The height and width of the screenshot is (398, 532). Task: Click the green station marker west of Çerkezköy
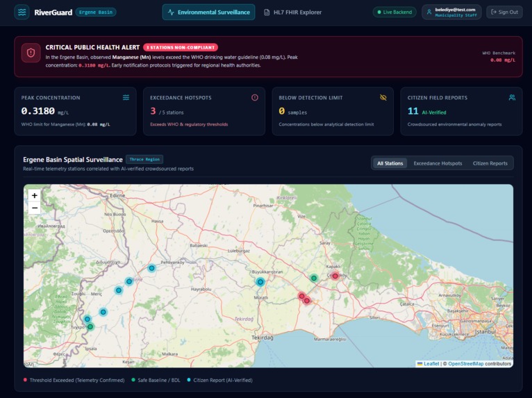314,279
